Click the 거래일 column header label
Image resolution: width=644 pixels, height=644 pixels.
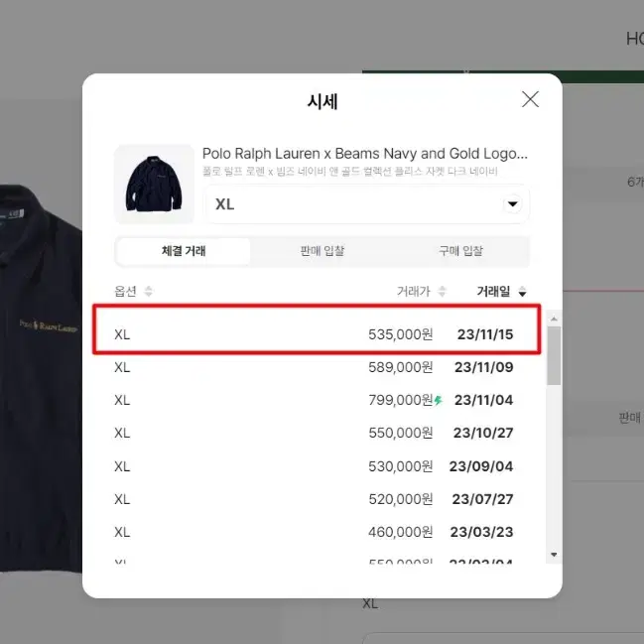[x=493, y=291]
